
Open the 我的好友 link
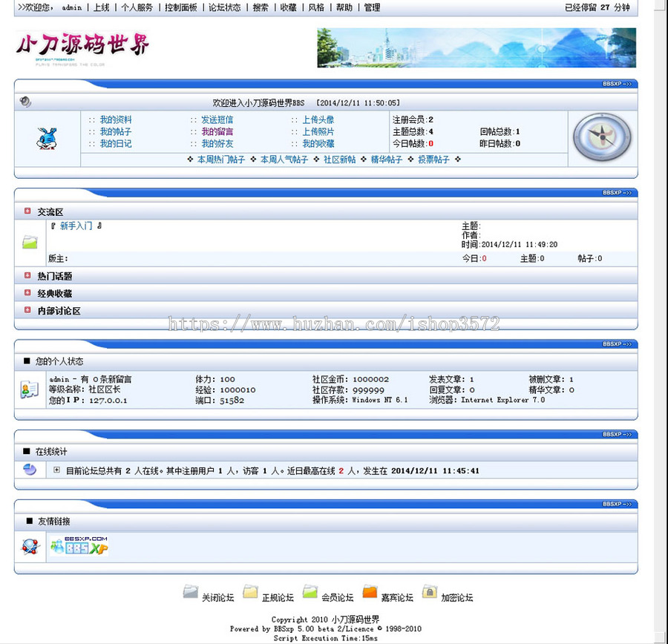[217, 143]
